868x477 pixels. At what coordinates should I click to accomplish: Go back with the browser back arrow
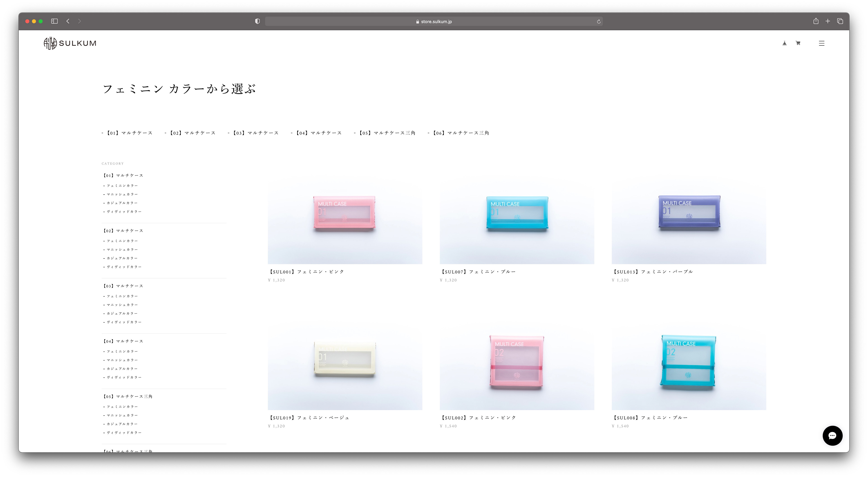click(x=68, y=21)
